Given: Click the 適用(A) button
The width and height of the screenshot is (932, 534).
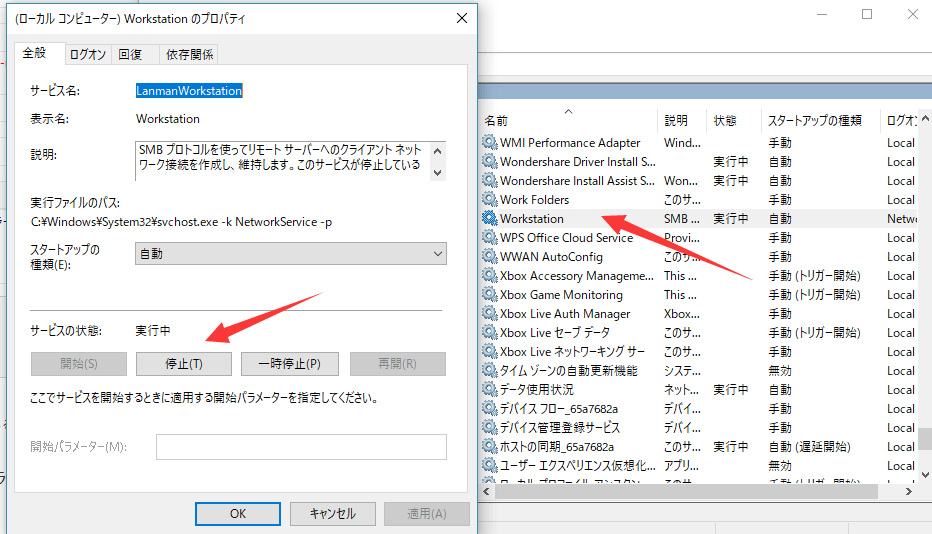Looking at the screenshot, I should [427, 514].
